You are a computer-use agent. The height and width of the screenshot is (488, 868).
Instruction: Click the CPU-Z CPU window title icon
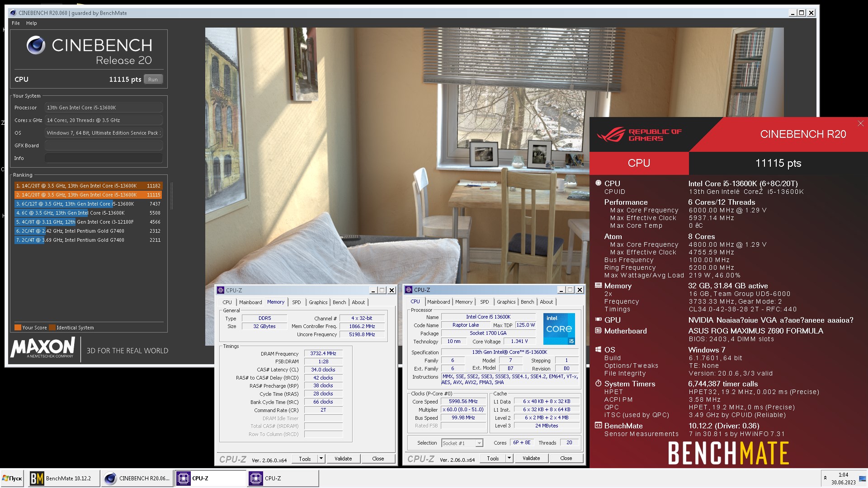click(409, 290)
